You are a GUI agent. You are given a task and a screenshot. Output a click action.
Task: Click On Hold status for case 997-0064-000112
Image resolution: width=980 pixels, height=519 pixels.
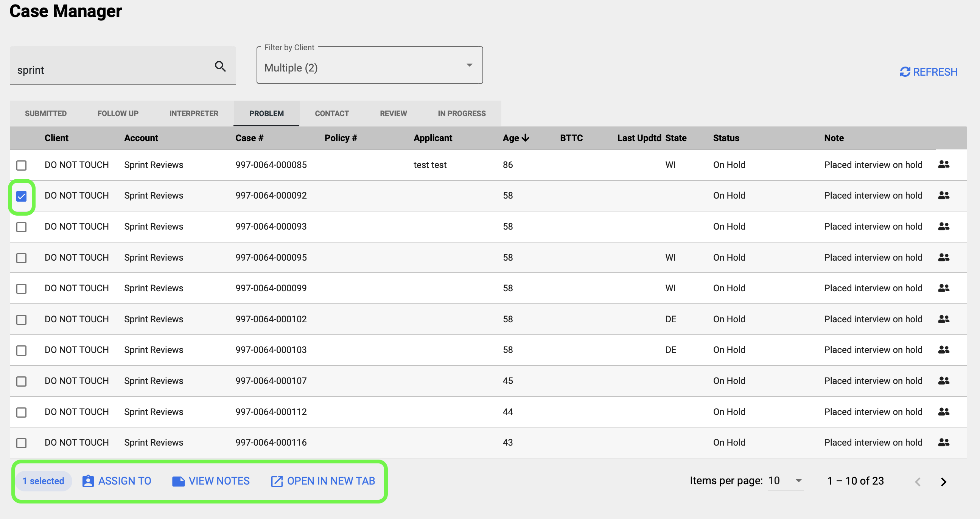pos(729,412)
